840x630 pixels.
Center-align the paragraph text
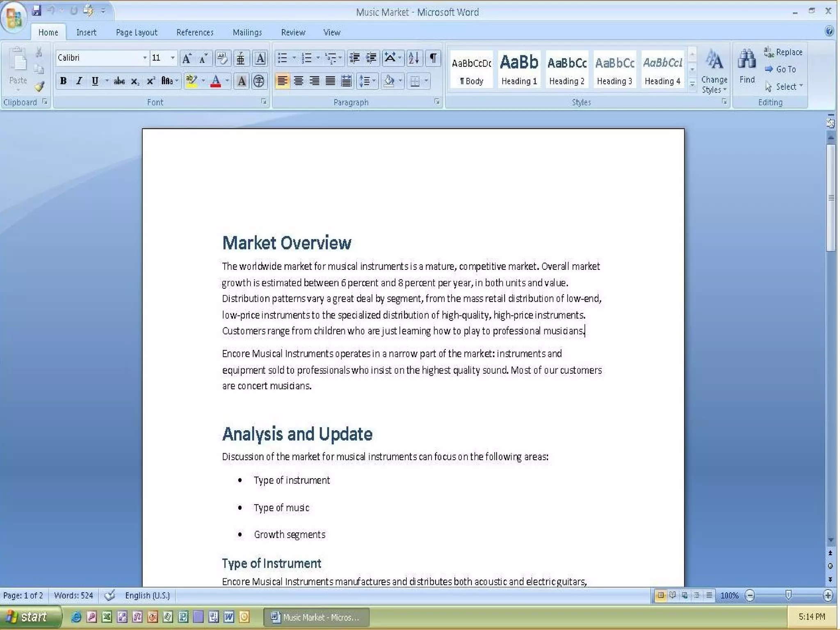[299, 81]
